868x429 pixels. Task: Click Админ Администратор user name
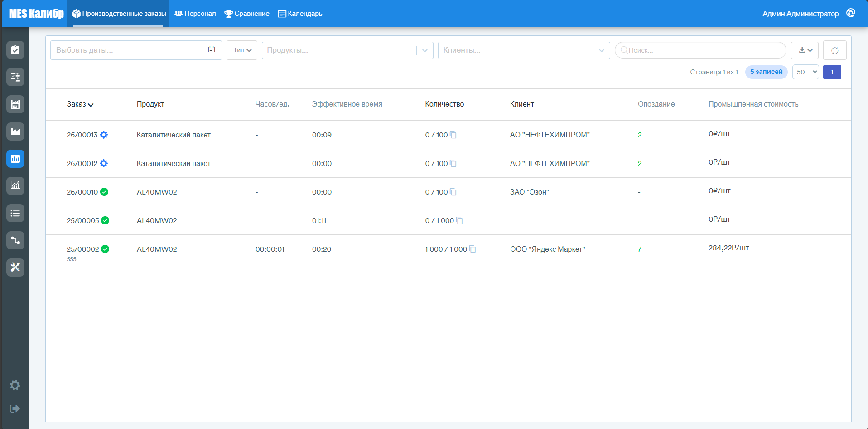800,14
